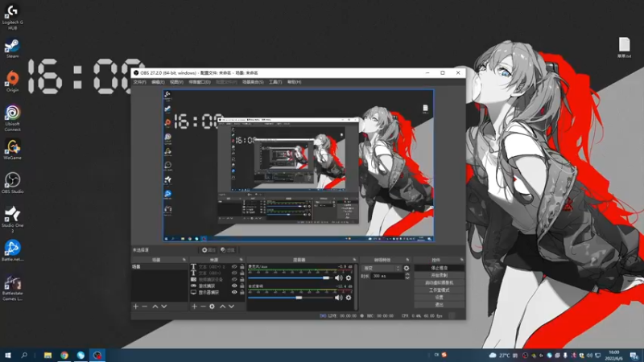Open Desktop Audio settings gear

click(x=349, y=298)
